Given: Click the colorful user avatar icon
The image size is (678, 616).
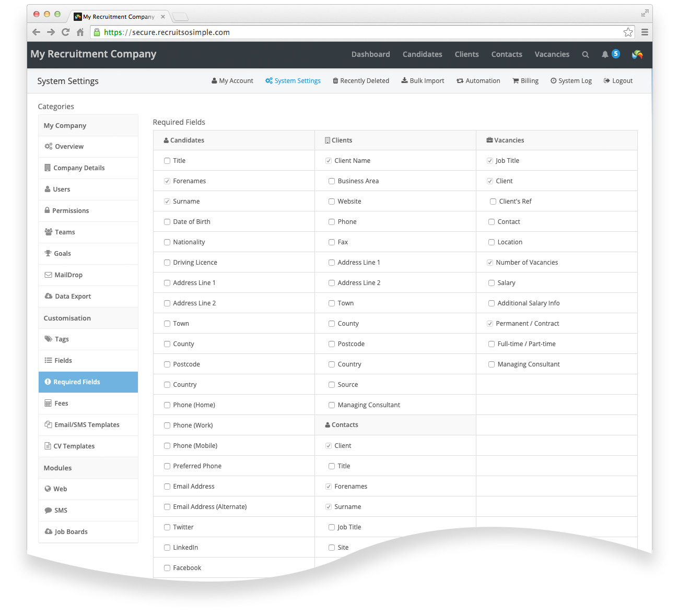Looking at the screenshot, I should [x=637, y=54].
